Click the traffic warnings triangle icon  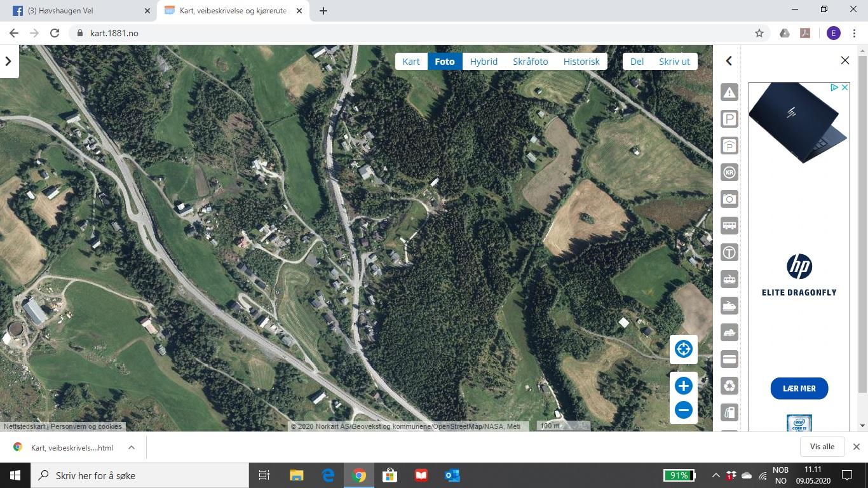(729, 93)
